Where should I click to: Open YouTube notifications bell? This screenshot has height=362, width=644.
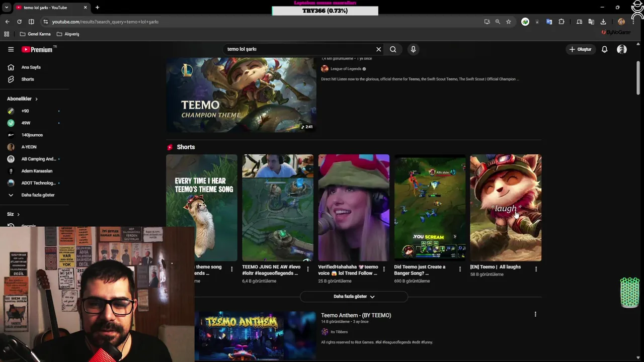coord(605,49)
